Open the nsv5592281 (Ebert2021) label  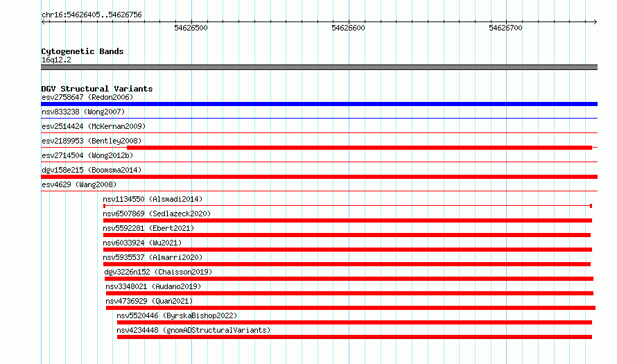[148, 228]
